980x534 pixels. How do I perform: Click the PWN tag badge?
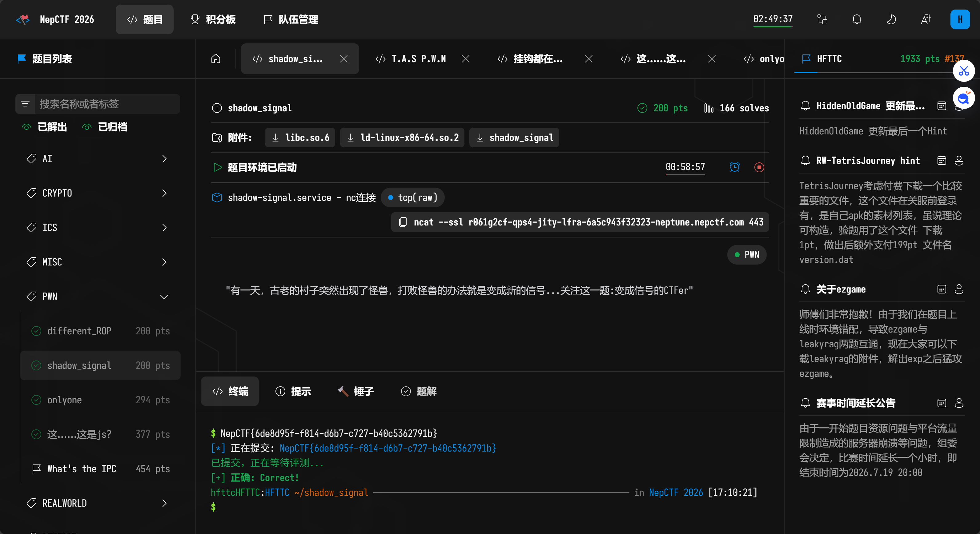point(747,254)
